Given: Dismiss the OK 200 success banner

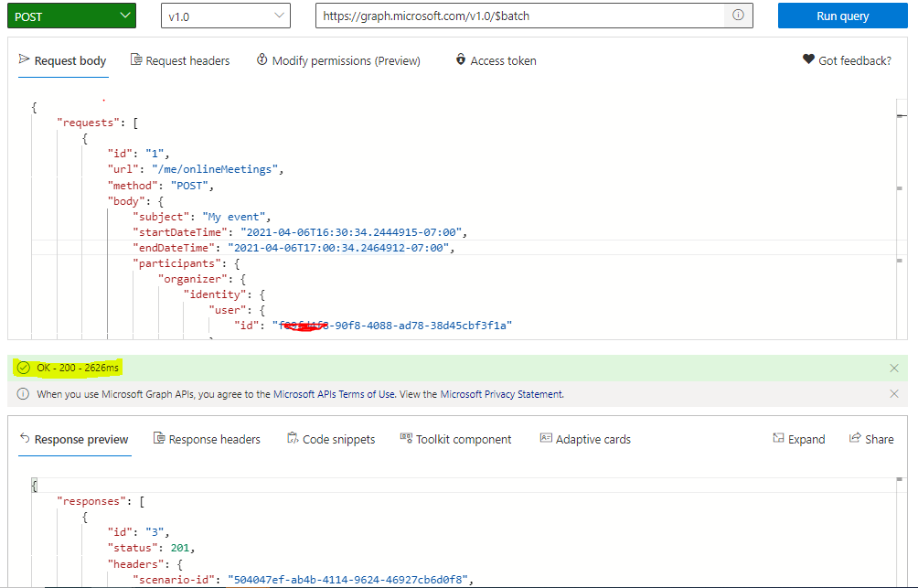Looking at the screenshot, I should click(893, 367).
